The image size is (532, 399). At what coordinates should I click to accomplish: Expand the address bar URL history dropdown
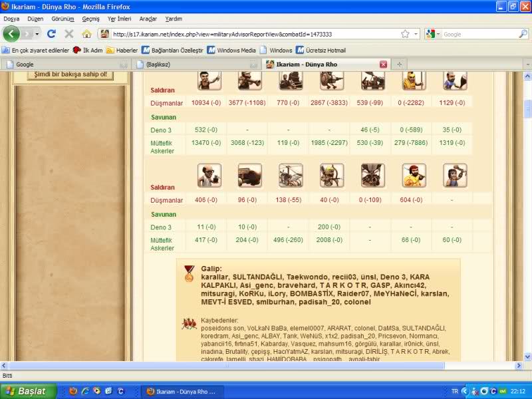[x=416, y=34]
